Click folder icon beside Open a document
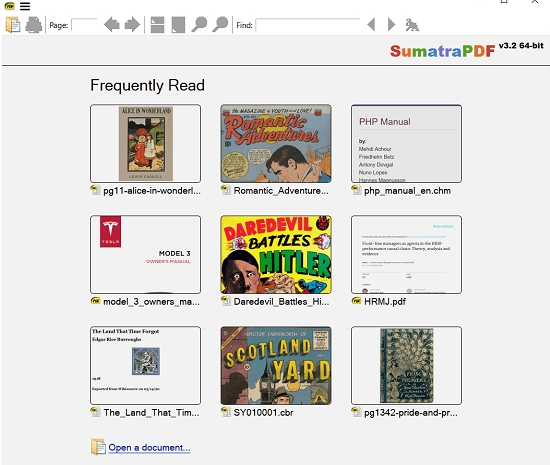Viewport: 550px width, 465px height. point(98,447)
